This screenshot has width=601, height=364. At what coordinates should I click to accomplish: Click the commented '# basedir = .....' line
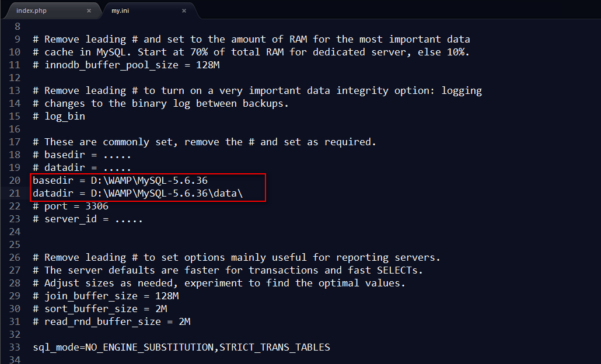point(82,155)
